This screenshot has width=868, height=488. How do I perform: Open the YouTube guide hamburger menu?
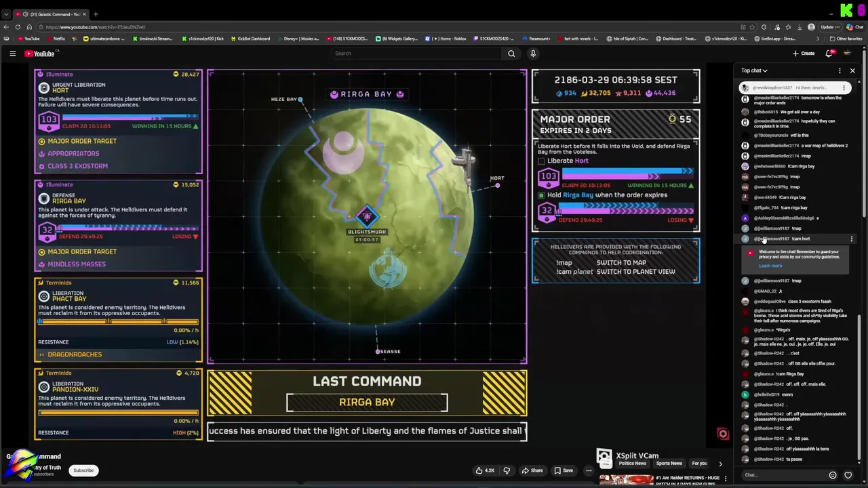pyautogui.click(x=12, y=54)
